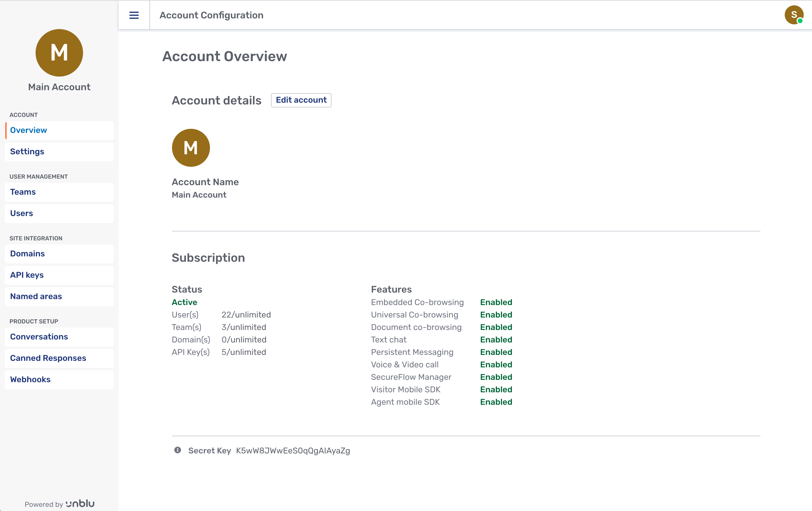Click the account picture under Account details

pos(191,147)
